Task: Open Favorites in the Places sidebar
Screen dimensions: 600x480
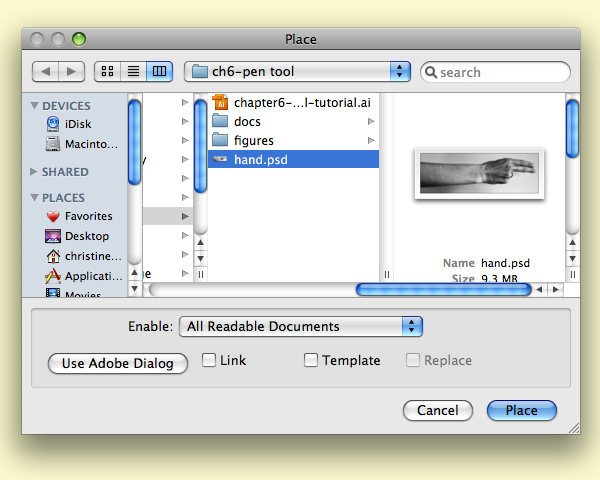Action: [x=88, y=216]
